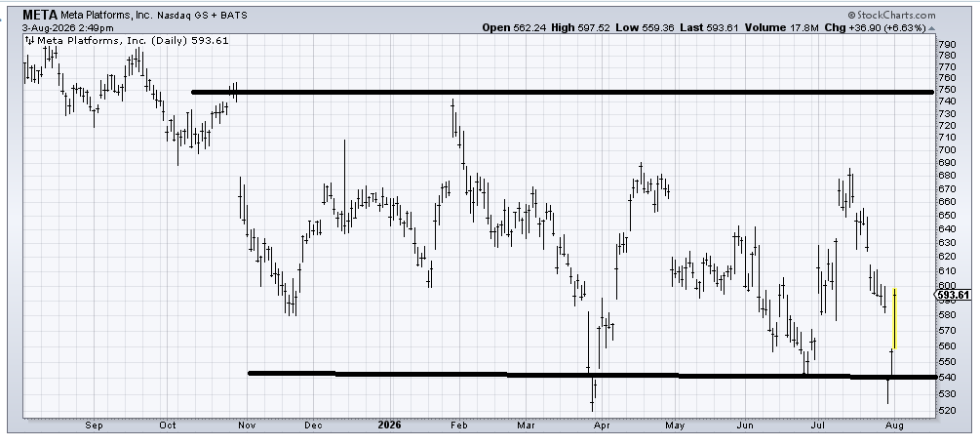Click the Sep label on time axis
The width and height of the screenshot is (980, 446).
(94, 426)
